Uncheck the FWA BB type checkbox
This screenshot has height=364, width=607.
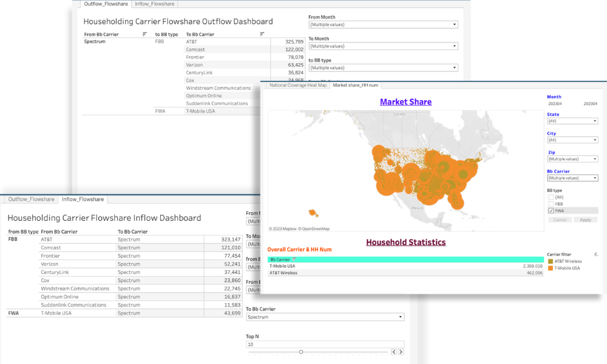click(x=551, y=211)
